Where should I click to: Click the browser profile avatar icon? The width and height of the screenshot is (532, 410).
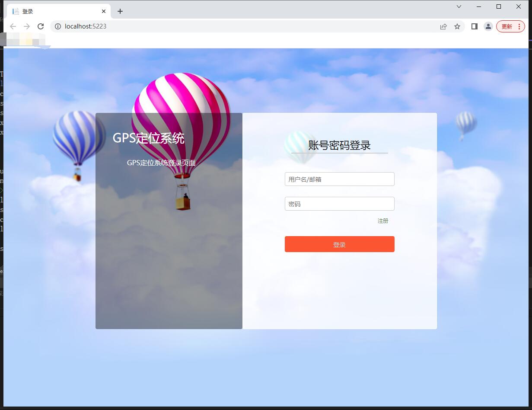click(488, 26)
